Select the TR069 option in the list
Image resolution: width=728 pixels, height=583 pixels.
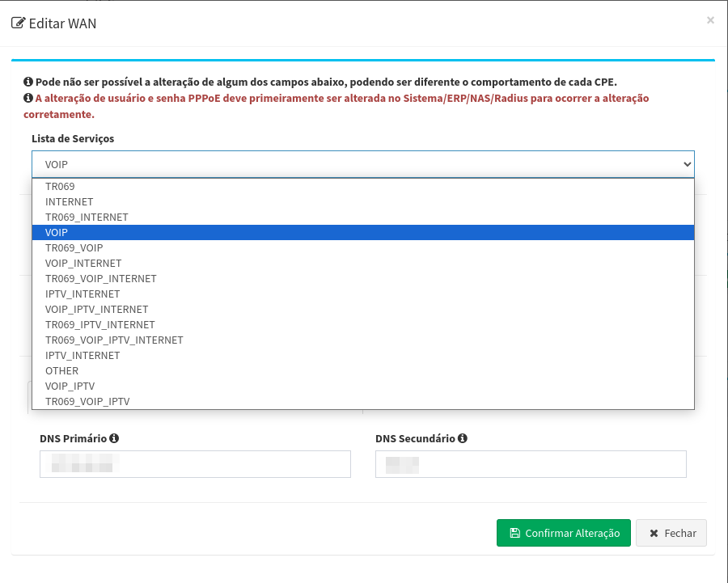tap(60, 186)
